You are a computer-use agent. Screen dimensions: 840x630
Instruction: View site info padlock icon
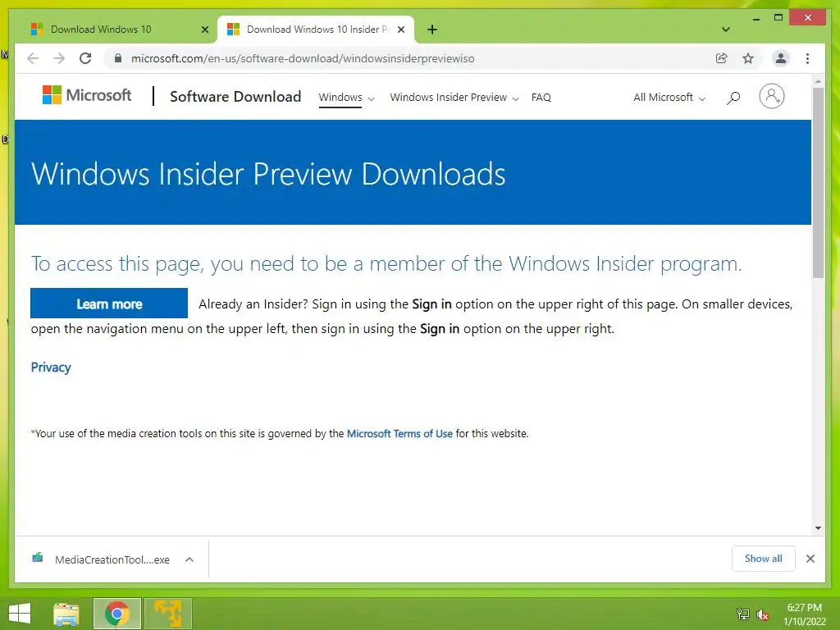118,58
